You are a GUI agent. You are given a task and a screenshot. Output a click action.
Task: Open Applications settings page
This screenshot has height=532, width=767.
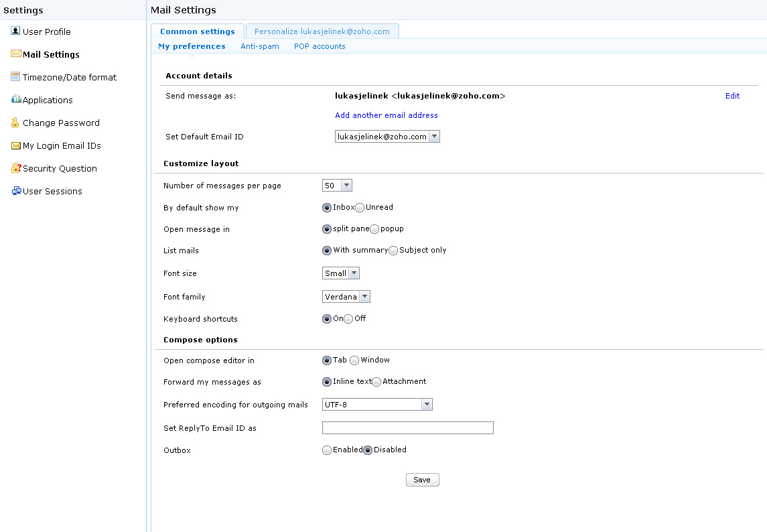tap(48, 100)
